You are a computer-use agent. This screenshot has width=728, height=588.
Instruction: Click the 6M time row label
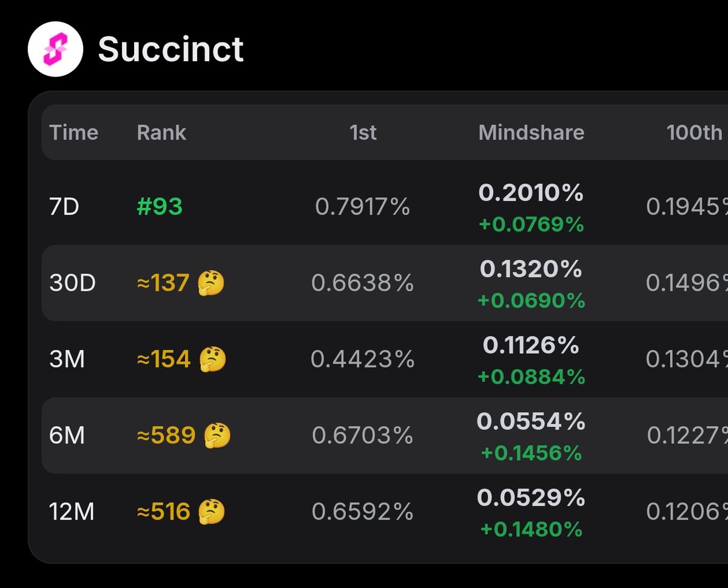pyautogui.click(x=67, y=435)
